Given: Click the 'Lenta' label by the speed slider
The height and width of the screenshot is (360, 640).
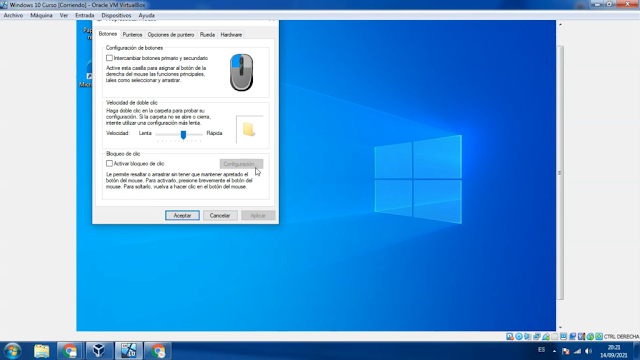Looking at the screenshot, I should pos(145,133).
